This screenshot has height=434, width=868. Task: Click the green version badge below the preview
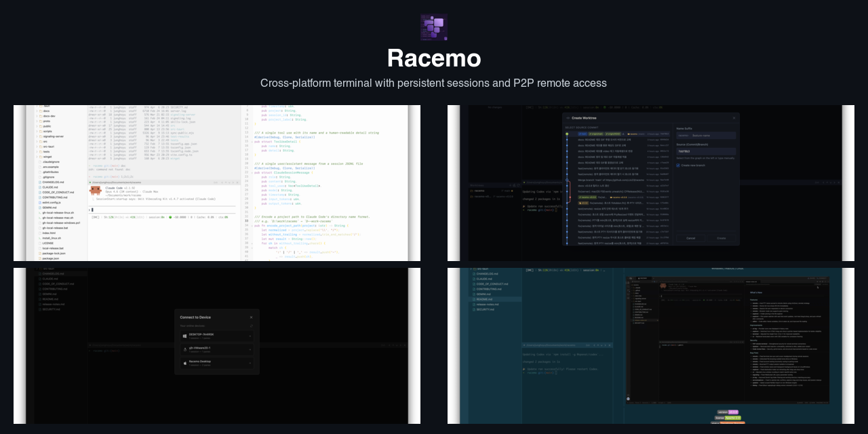coord(729,412)
